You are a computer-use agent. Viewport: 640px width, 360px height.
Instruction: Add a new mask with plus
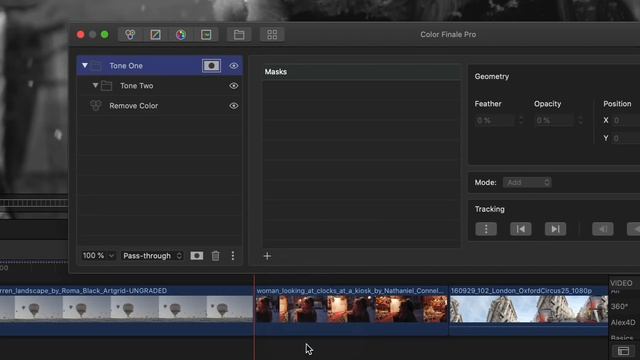(x=267, y=256)
